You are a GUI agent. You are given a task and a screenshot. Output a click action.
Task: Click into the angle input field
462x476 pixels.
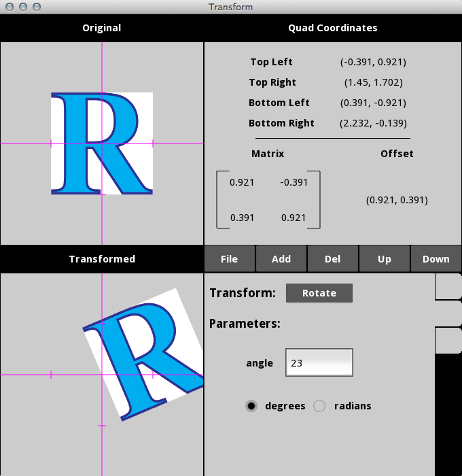click(319, 363)
